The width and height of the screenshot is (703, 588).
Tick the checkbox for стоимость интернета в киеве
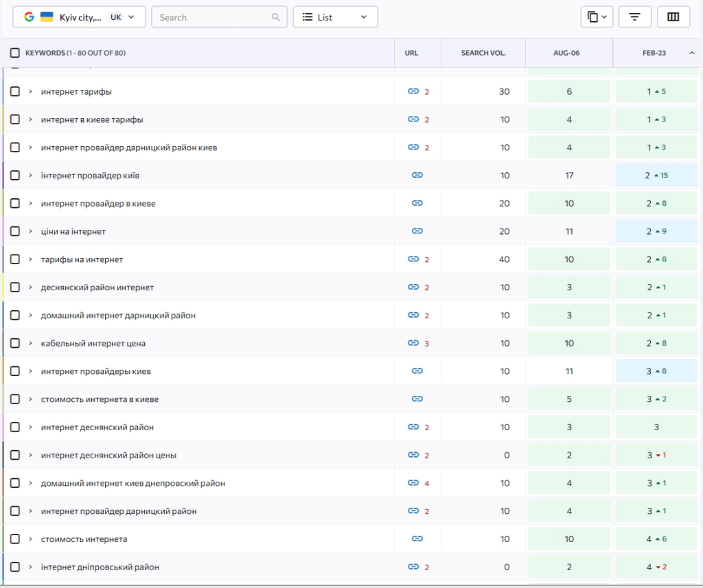pos(15,399)
